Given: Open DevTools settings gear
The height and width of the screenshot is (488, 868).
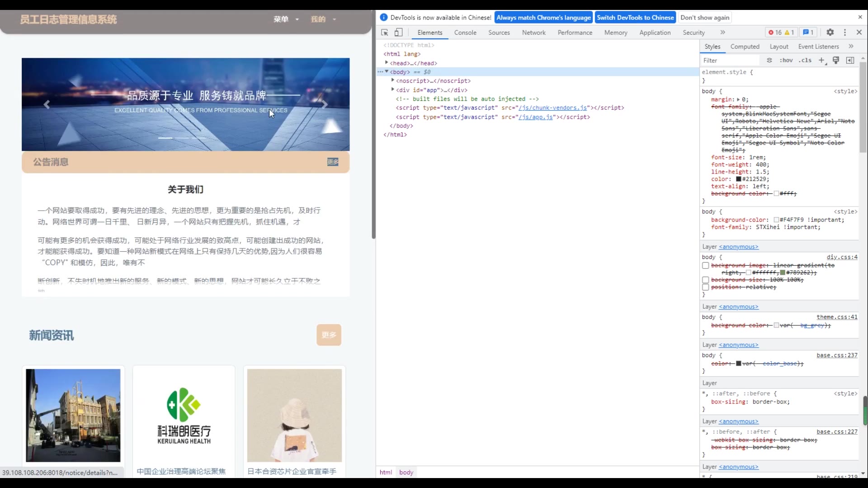Looking at the screenshot, I should coord(830,33).
